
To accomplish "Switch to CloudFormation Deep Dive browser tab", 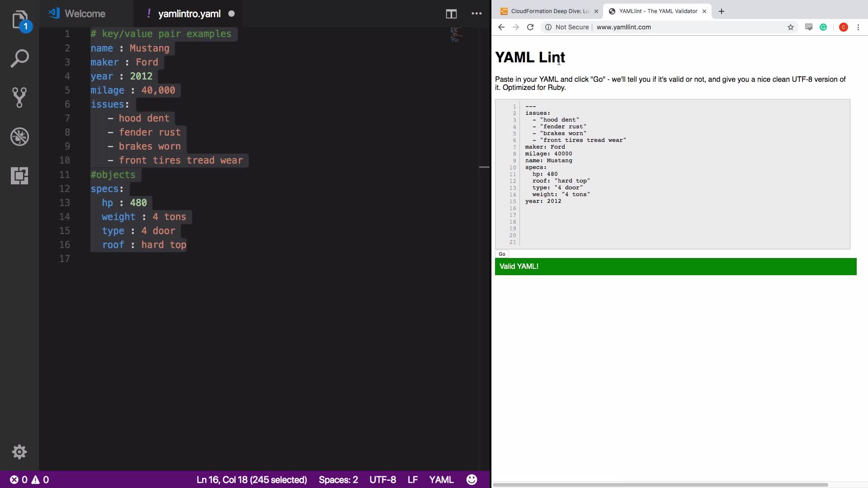I will coord(549,11).
